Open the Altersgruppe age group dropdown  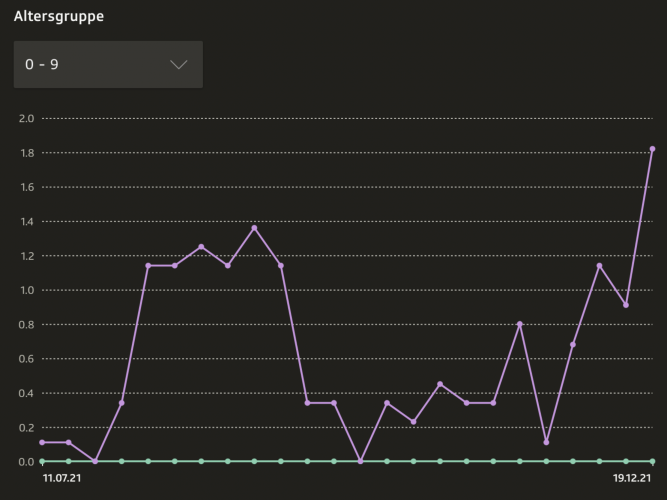click(108, 64)
